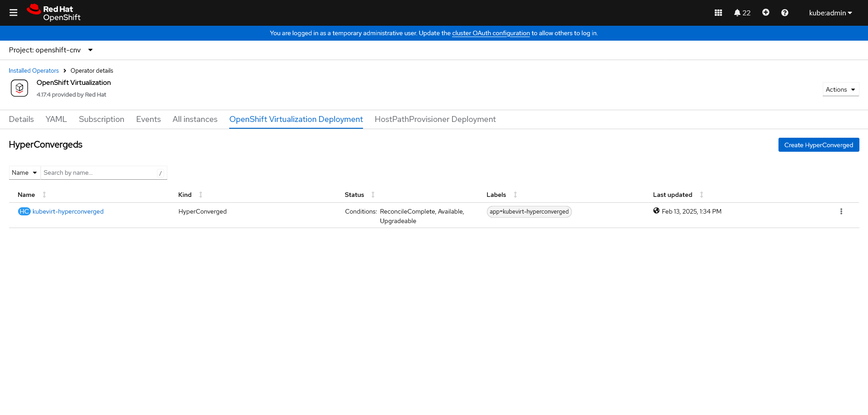Open the cluster OAuth configuration link
This screenshot has width=868, height=415.
(x=491, y=33)
